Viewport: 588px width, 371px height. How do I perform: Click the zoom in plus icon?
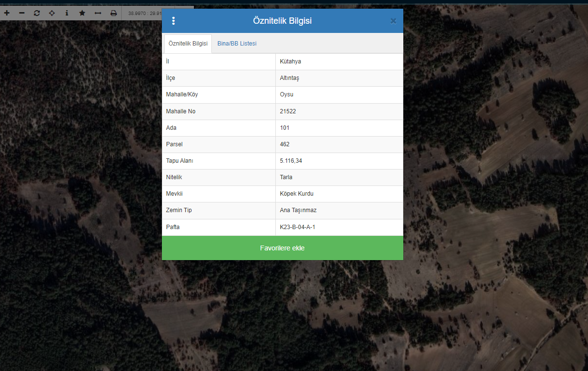click(7, 13)
